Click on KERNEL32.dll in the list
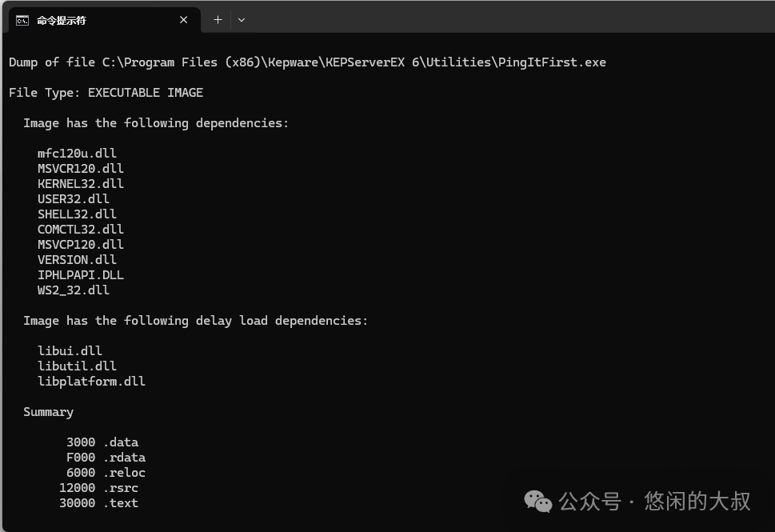The height and width of the screenshot is (532, 775). coord(80,184)
